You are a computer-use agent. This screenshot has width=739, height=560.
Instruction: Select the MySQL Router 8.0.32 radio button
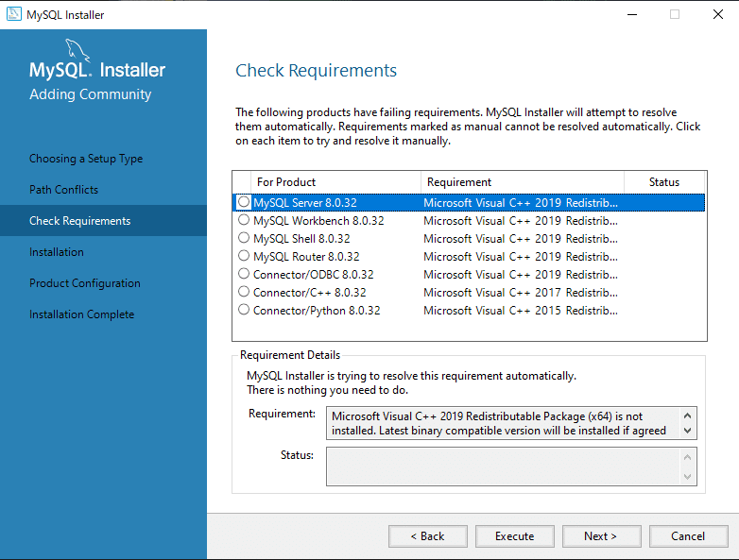tap(244, 256)
